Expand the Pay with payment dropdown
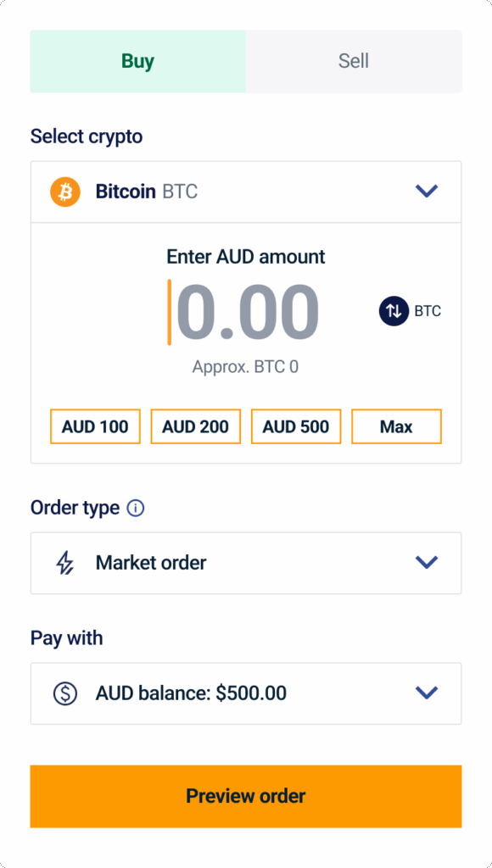This screenshot has height=868, width=492. [x=246, y=693]
